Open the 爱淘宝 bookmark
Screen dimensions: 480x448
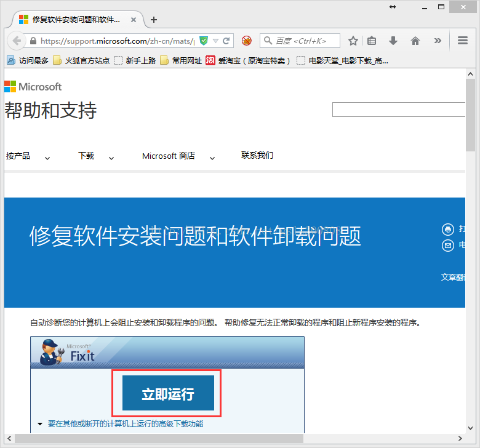coord(247,61)
